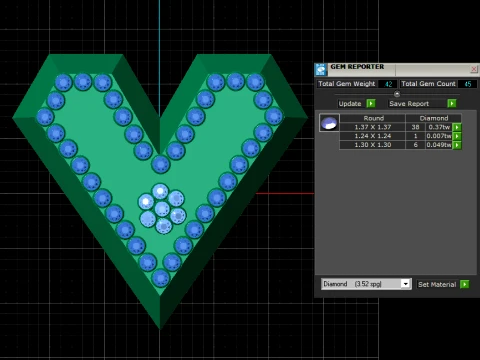Click the 0.007tw weight cell
480x360 pixels.
point(439,136)
